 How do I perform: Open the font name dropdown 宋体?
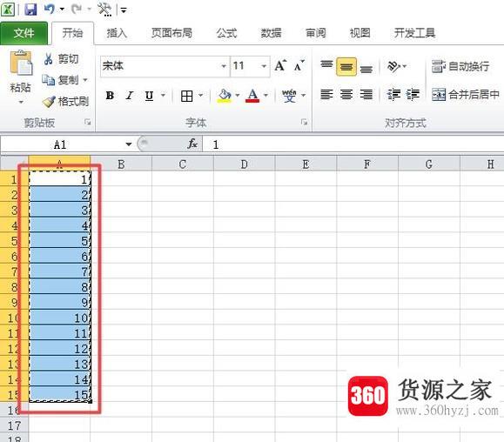pyautogui.click(x=224, y=66)
